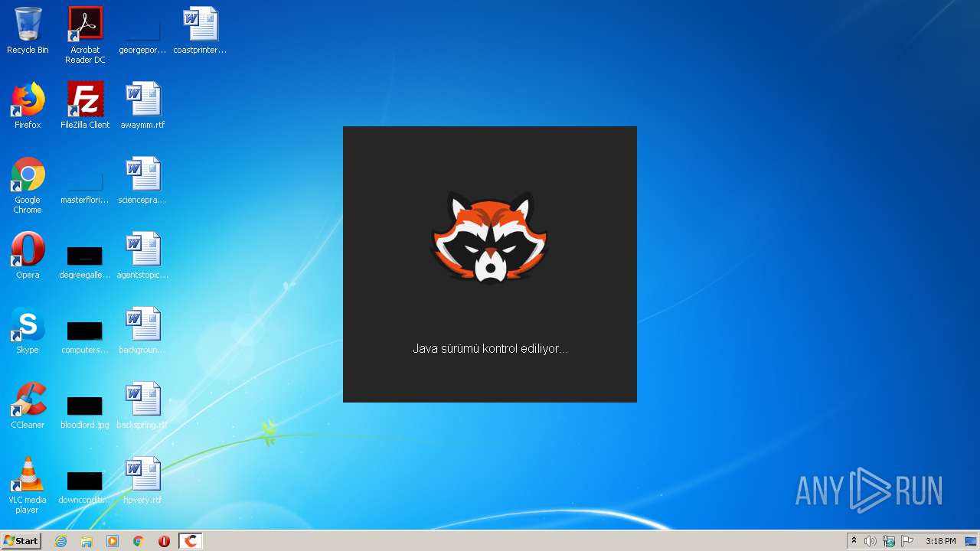This screenshot has width=980, height=551.
Task: Show hidden system tray icons
Action: [854, 541]
